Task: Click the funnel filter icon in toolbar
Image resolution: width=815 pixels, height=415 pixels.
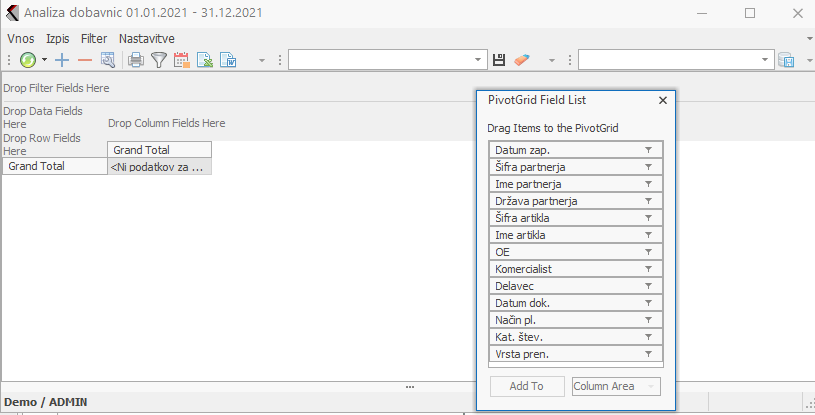Action: click(x=158, y=61)
